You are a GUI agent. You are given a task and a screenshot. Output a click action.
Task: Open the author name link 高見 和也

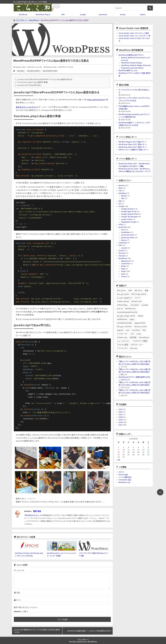click(x=37, y=511)
